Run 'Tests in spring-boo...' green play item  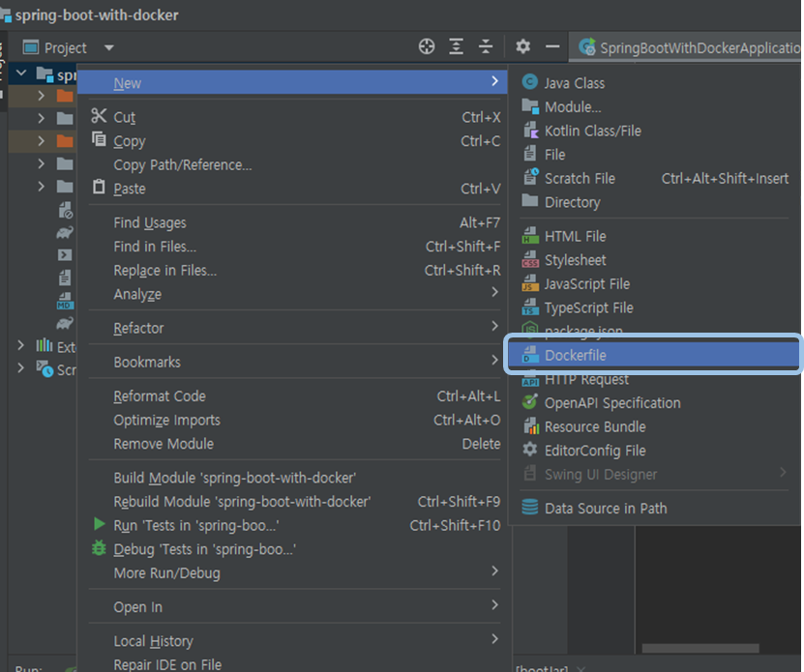tap(294, 525)
